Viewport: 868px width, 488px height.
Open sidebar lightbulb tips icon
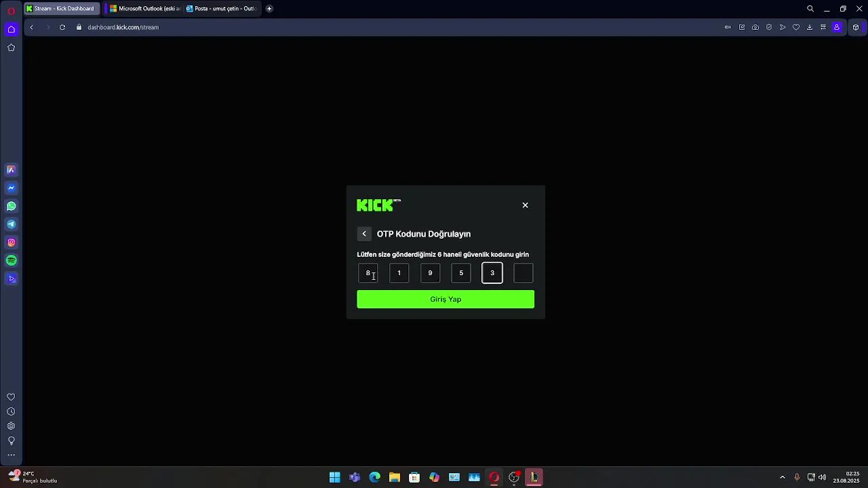(x=11, y=441)
